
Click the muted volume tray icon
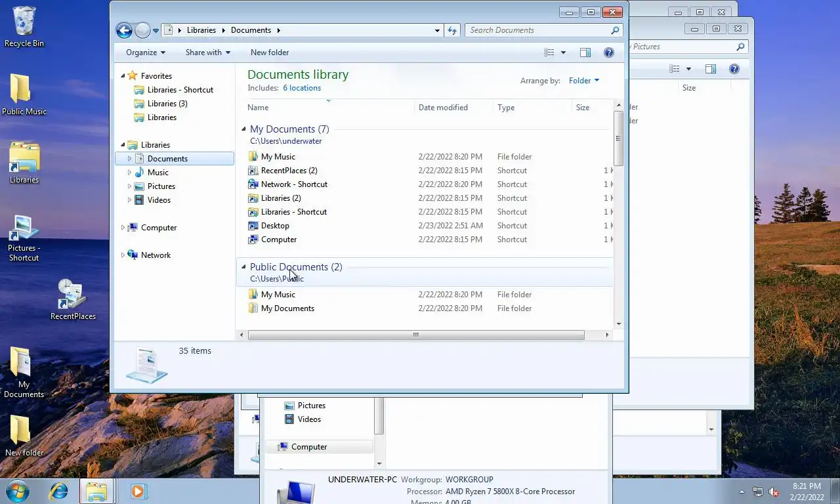pos(774,492)
